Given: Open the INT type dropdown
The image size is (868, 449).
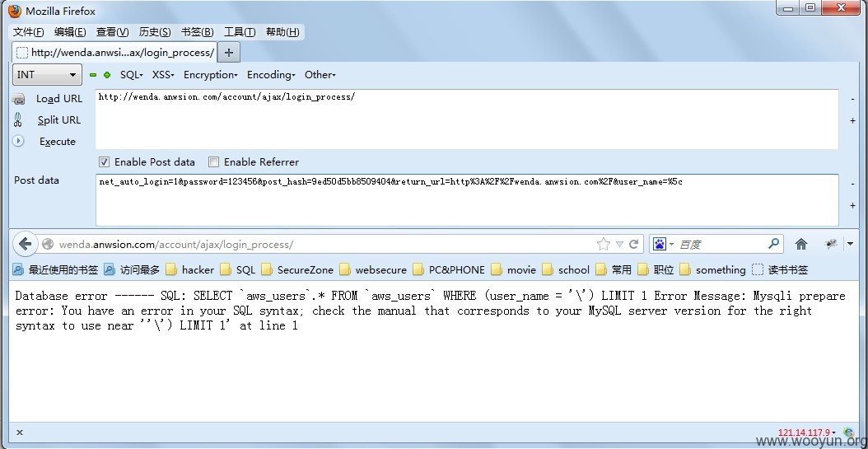Looking at the screenshot, I should [x=47, y=75].
